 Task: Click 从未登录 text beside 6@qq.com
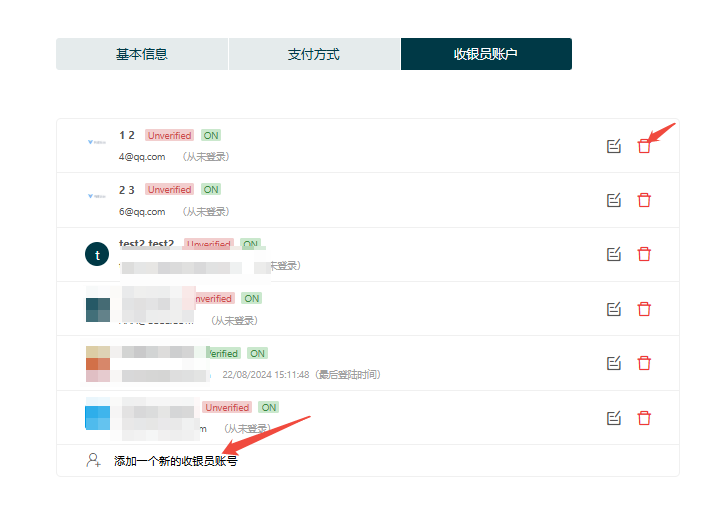click(206, 211)
